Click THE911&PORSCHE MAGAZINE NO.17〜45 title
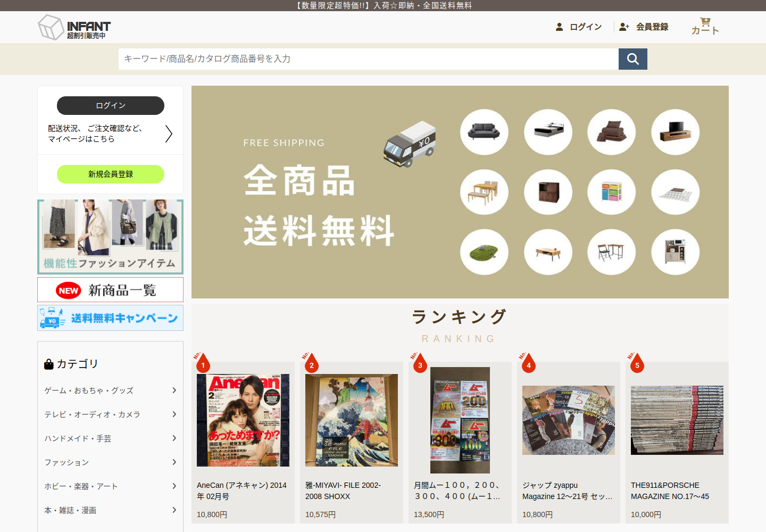The height and width of the screenshot is (532, 766). (x=670, y=491)
